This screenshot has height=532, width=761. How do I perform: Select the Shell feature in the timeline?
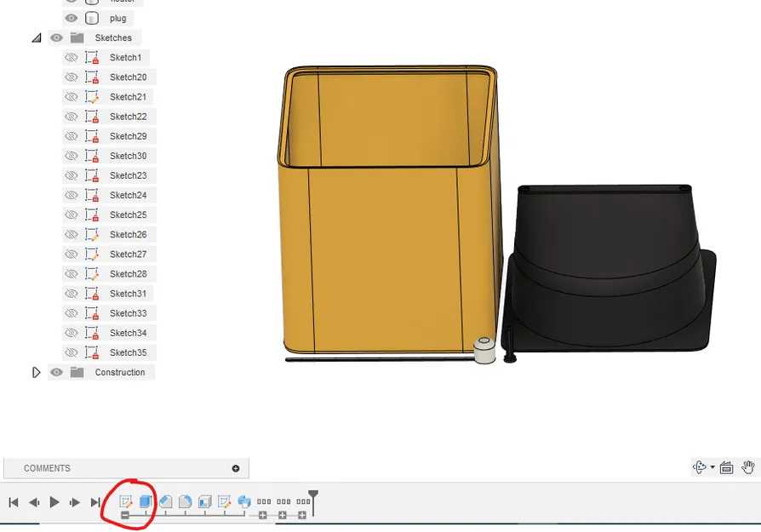click(x=205, y=501)
